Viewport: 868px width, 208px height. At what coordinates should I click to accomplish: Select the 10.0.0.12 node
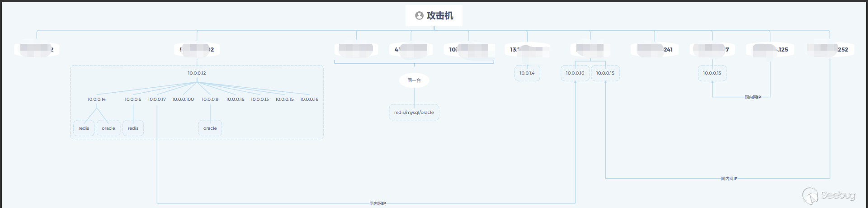[197, 73]
